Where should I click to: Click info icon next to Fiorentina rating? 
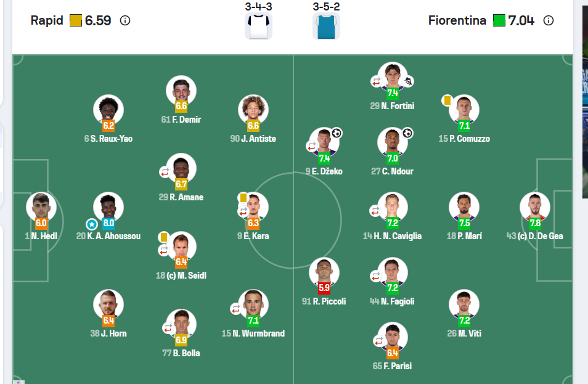pos(549,20)
